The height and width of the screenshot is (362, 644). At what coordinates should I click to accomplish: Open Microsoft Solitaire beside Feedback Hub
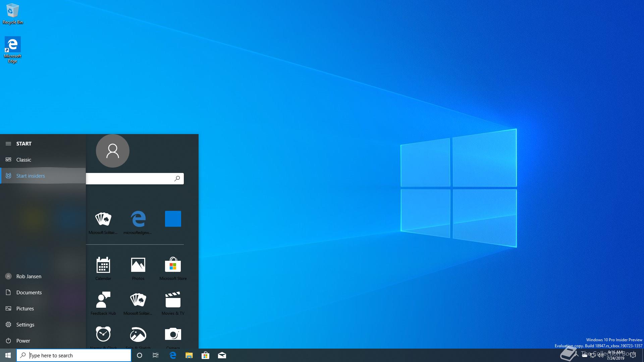tap(138, 303)
